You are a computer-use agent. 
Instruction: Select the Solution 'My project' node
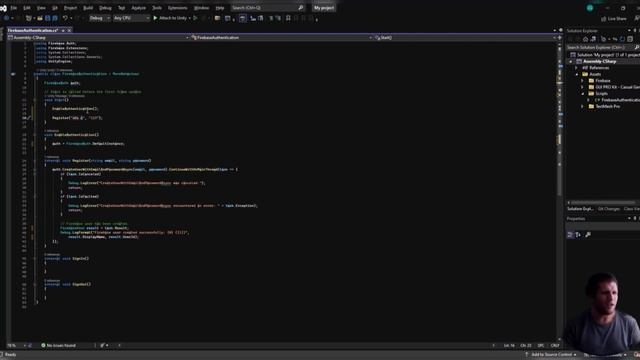pyautogui.click(x=606, y=55)
